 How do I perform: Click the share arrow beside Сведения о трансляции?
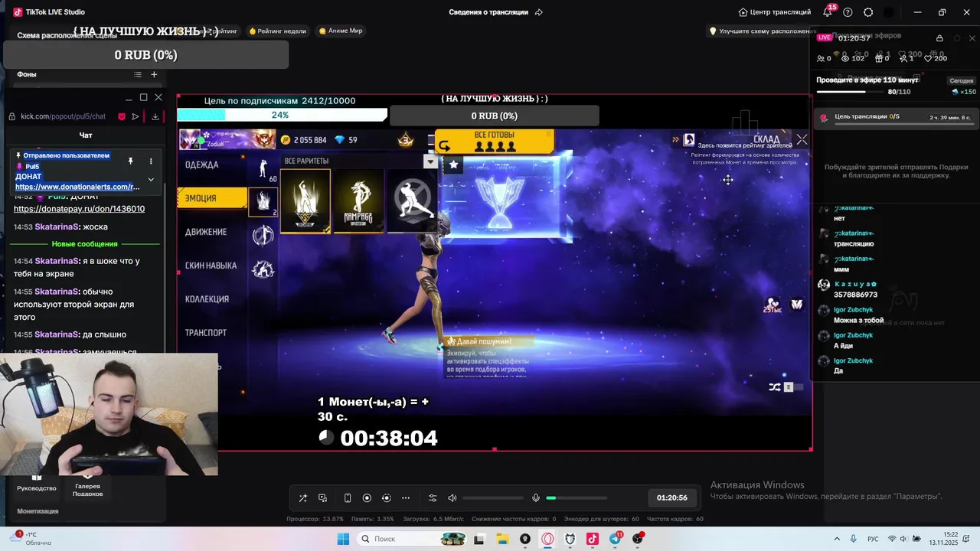[x=539, y=12]
